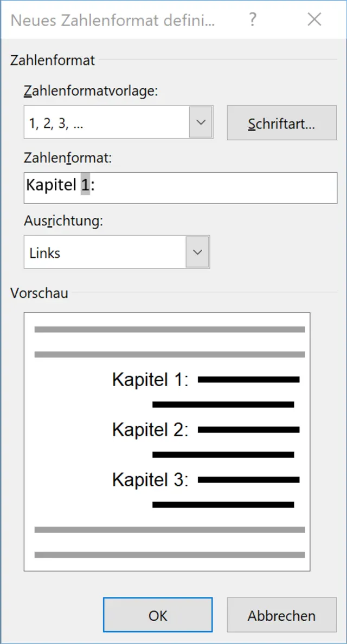Expand the Zahlenformatvorlage dropdown arrow
Image resolution: width=347 pixels, height=644 pixels.
point(201,122)
